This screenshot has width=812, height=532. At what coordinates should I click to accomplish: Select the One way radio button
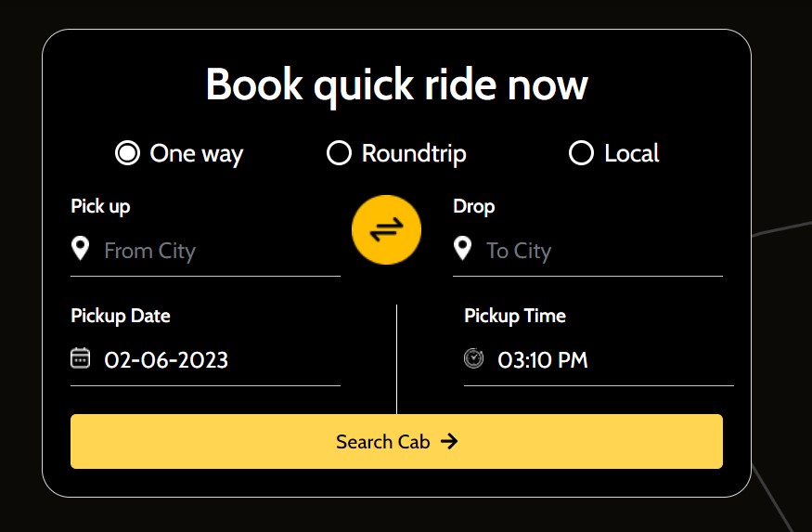click(127, 153)
